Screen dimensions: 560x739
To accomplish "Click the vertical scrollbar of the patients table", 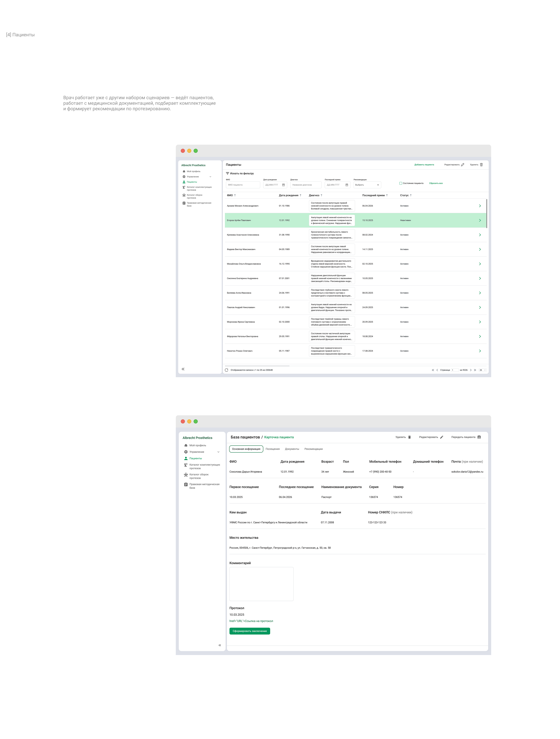I will (486, 213).
